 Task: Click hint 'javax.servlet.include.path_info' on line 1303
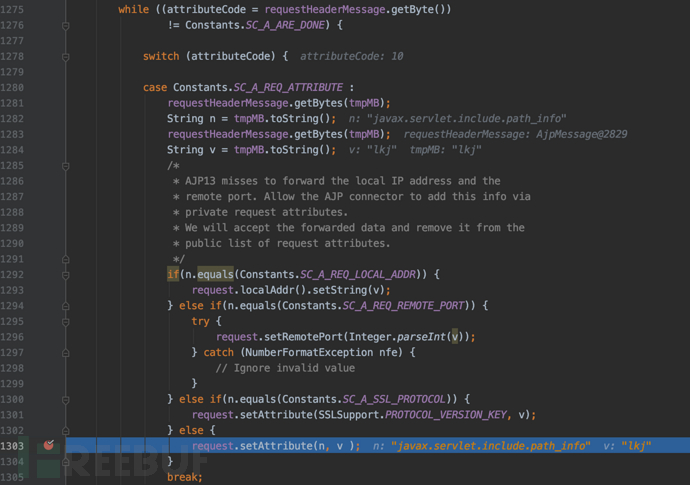point(490,446)
